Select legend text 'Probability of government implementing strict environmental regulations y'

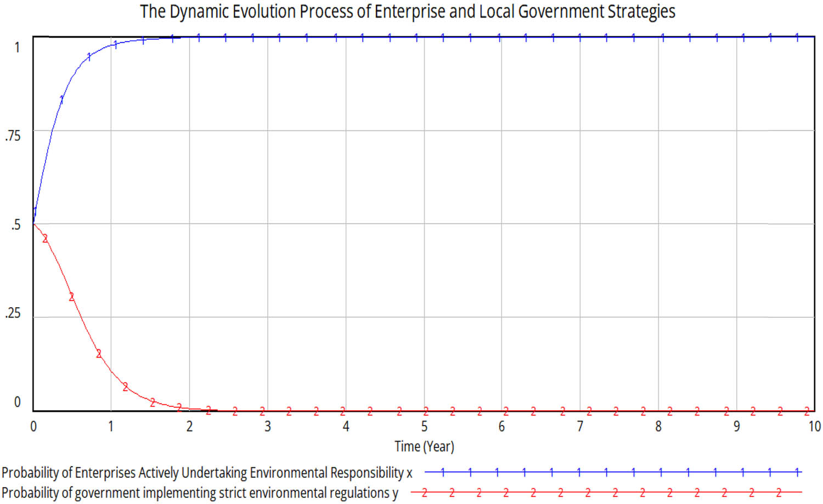pyautogui.click(x=200, y=492)
